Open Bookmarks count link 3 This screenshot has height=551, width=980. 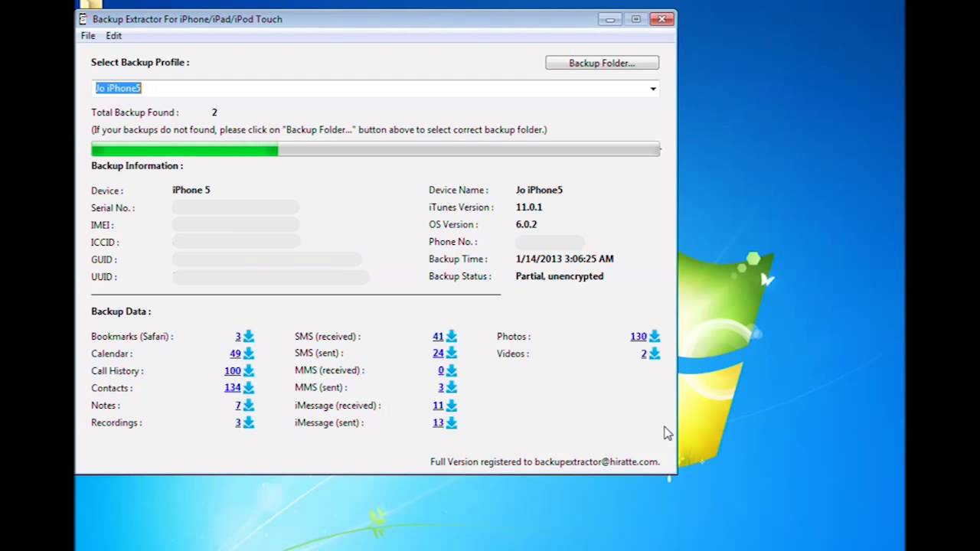(x=238, y=337)
